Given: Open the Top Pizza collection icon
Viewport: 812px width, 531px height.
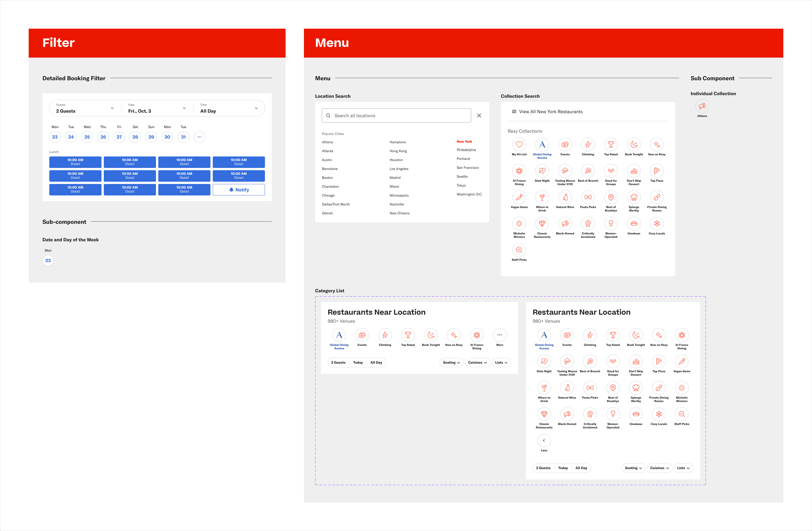Looking at the screenshot, I should [656, 171].
